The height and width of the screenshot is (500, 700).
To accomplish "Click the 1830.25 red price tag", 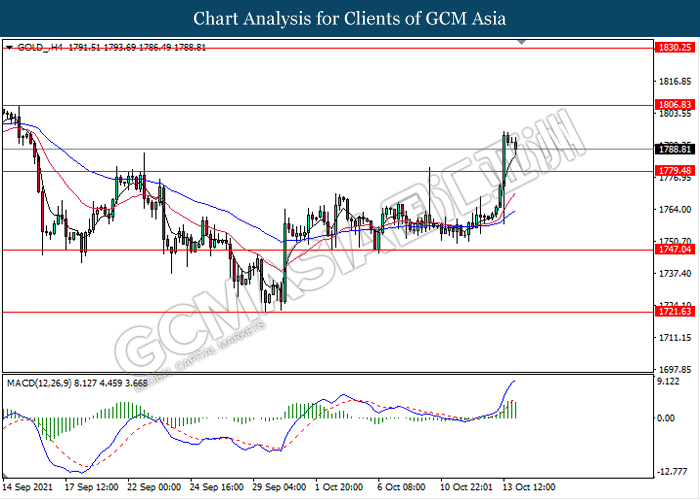I will point(675,47).
